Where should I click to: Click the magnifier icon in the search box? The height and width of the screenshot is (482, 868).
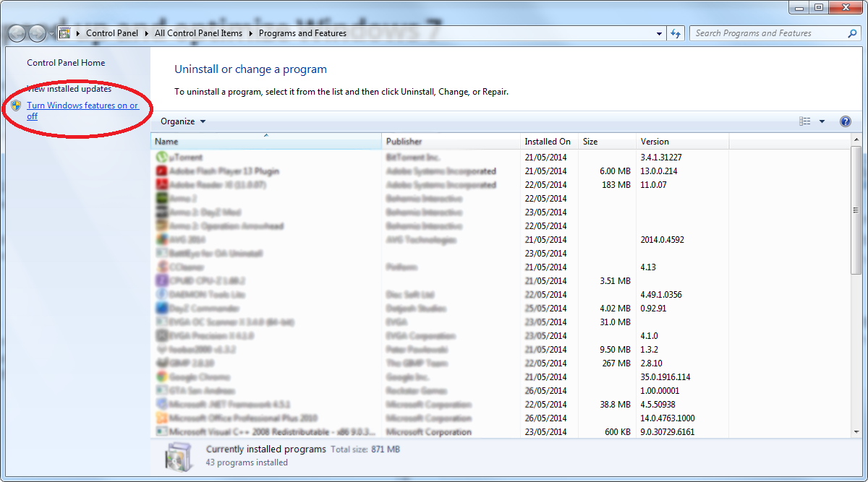[x=852, y=33]
